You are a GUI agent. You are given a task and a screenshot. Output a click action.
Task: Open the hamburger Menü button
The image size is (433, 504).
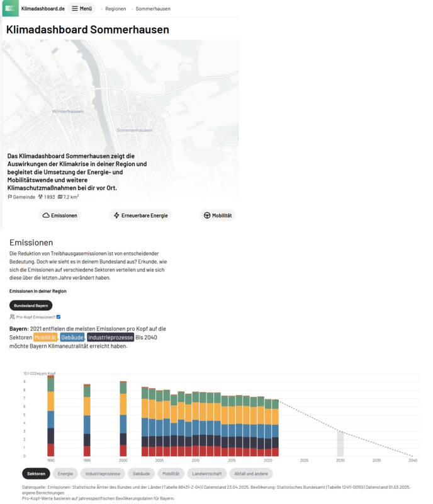point(81,9)
